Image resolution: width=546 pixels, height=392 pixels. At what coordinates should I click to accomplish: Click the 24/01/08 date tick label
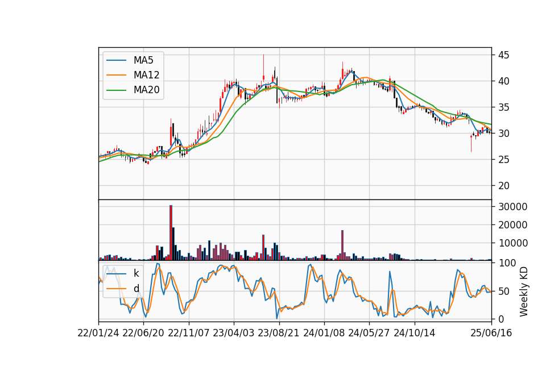click(x=324, y=333)
